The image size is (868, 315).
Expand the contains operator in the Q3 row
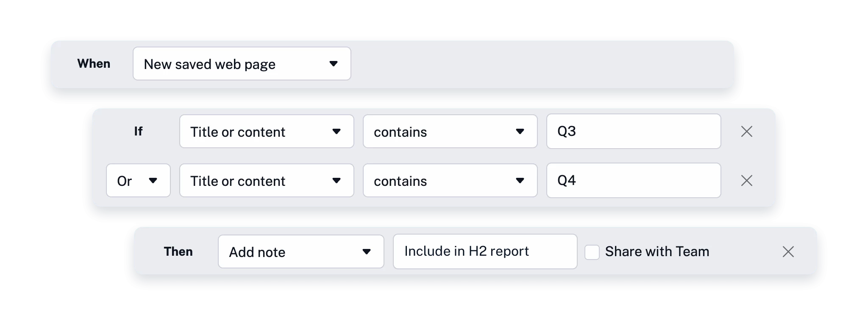[x=450, y=132]
